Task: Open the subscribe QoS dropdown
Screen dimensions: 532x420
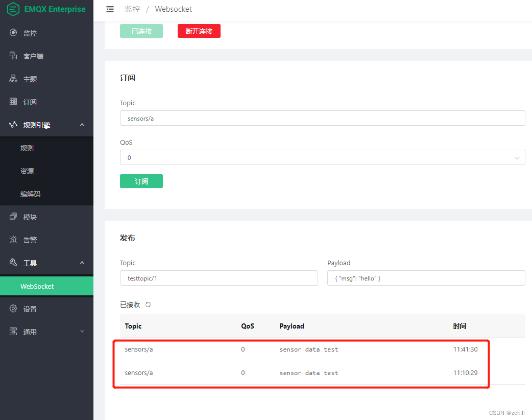Action: (x=322, y=157)
